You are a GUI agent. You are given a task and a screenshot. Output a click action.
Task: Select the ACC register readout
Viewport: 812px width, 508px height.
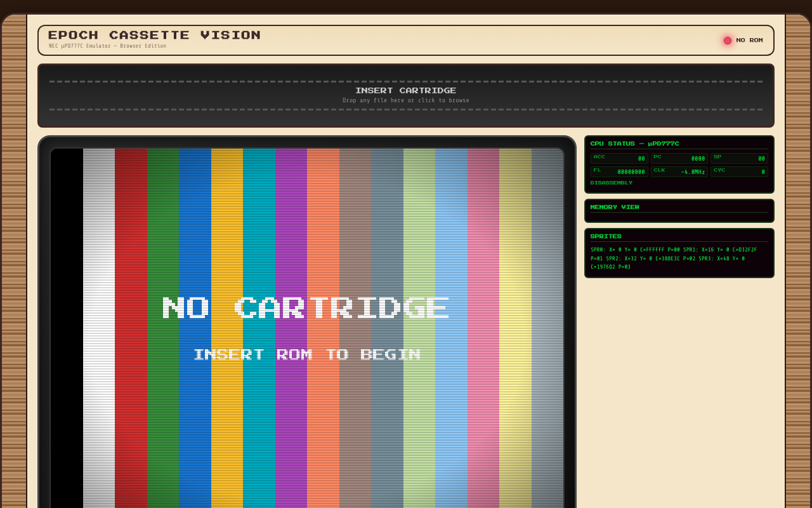[619, 157]
